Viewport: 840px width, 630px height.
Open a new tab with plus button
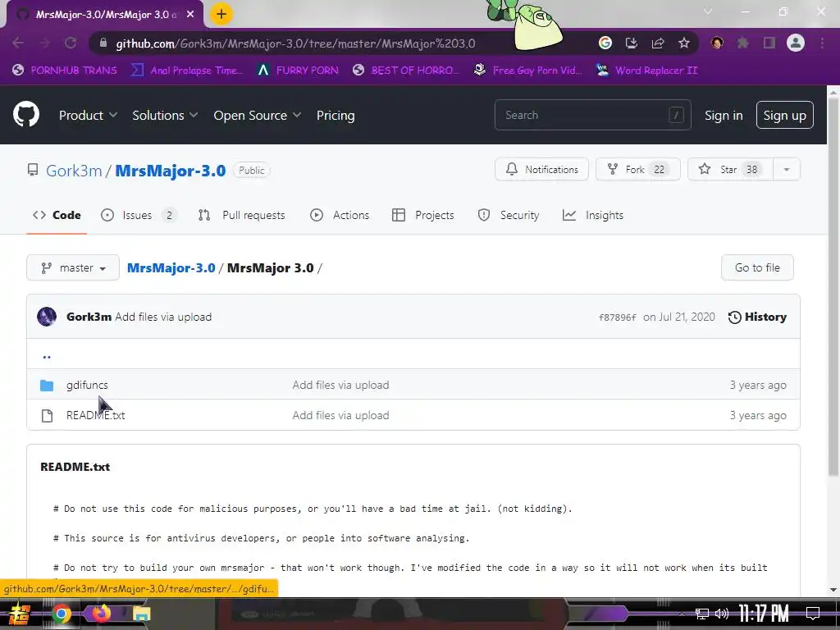pyautogui.click(x=221, y=14)
